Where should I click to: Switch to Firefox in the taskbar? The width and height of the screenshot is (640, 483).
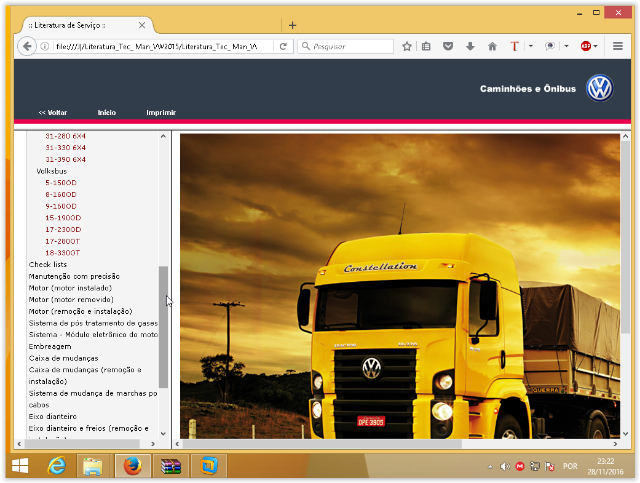[133, 465]
